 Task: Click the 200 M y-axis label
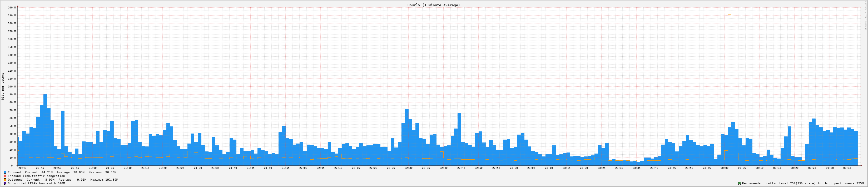coord(12,7)
